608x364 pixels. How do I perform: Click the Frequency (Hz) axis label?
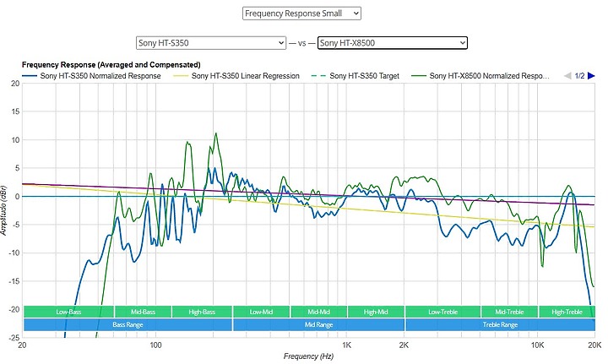[308, 356]
